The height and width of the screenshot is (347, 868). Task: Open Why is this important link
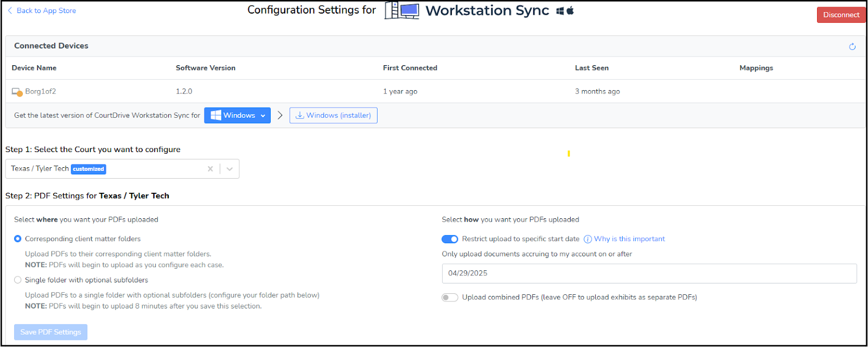pyautogui.click(x=629, y=239)
